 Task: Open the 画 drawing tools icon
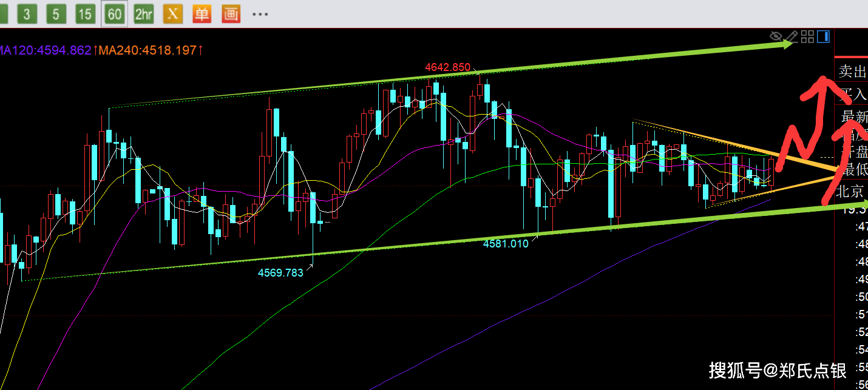point(231,14)
